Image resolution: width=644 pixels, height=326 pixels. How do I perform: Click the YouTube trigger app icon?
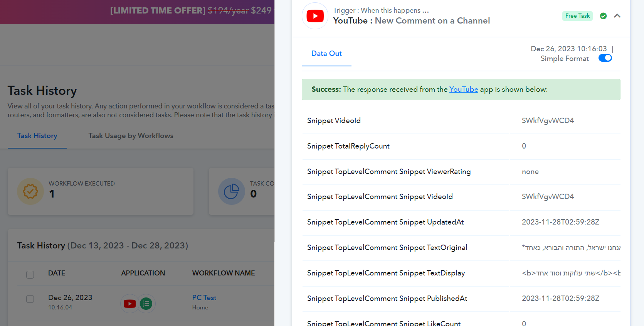pos(315,16)
